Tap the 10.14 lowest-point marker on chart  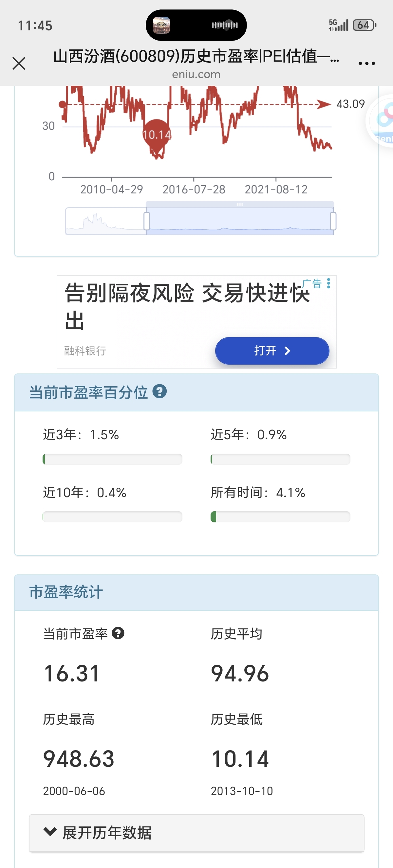157,135
